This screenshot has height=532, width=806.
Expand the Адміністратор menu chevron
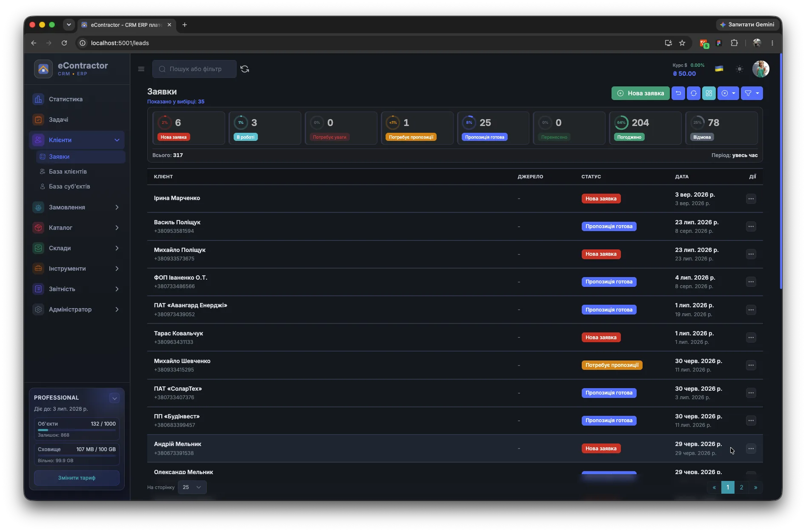(x=117, y=309)
